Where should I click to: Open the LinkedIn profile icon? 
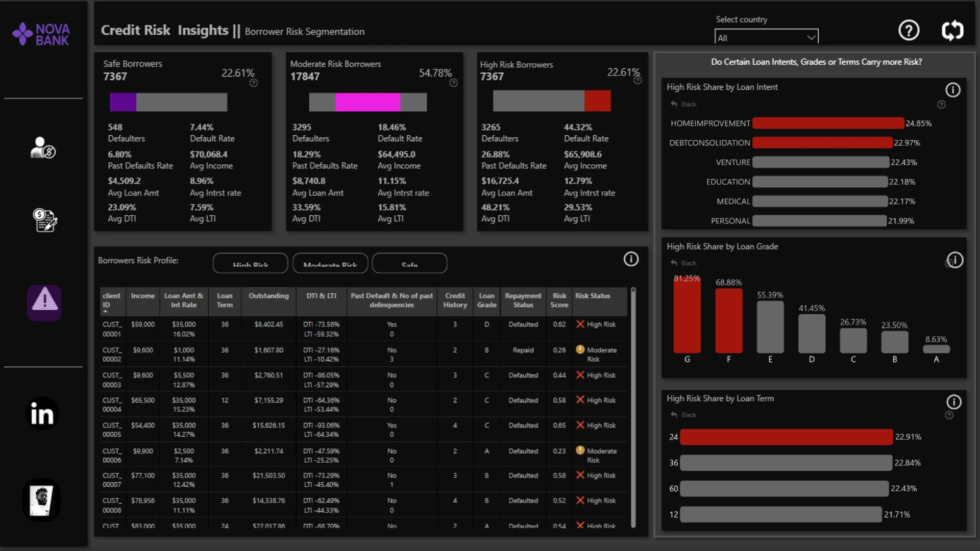[42, 413]
